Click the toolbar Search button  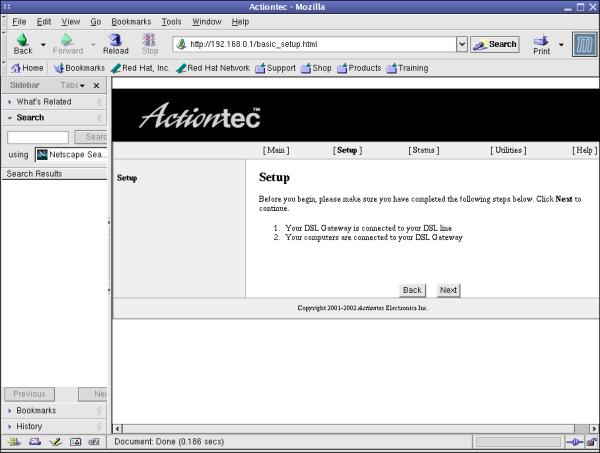pyautogui.click(x=495, y=44)
